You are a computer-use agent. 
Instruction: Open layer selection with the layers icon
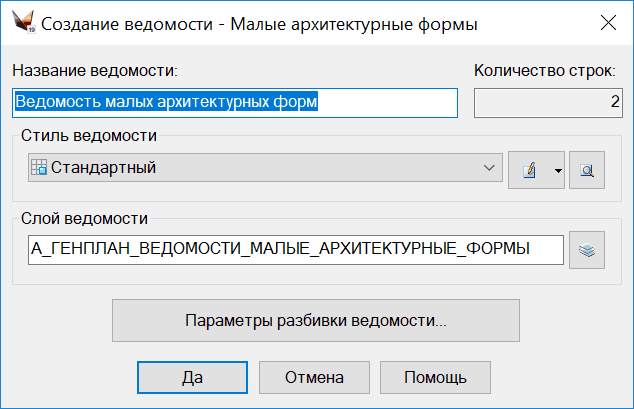(587, 250)
